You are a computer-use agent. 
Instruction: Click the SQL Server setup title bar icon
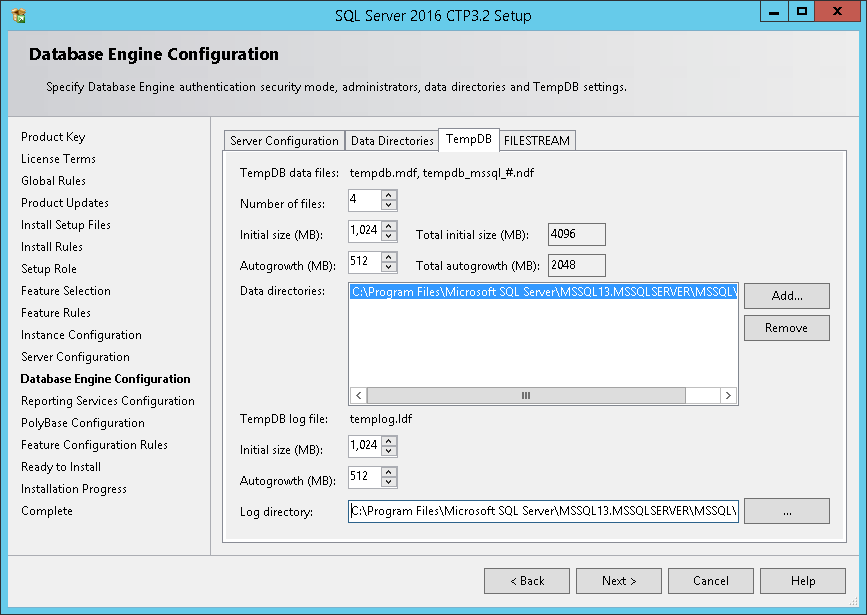pos(19,15)
